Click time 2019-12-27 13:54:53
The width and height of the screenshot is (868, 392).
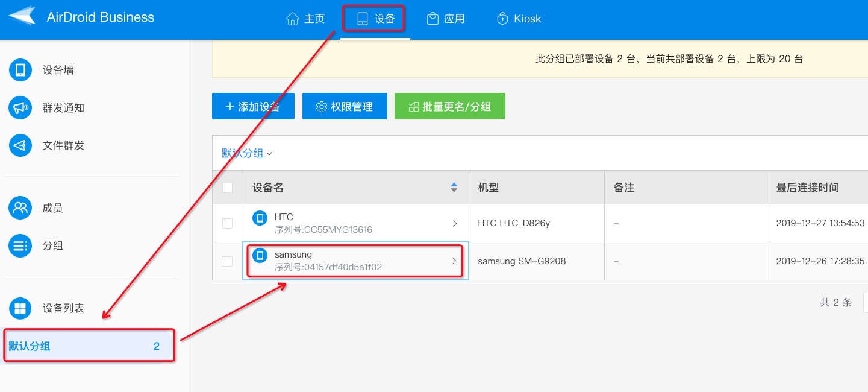pyautogui.click(x=820, y=223)
